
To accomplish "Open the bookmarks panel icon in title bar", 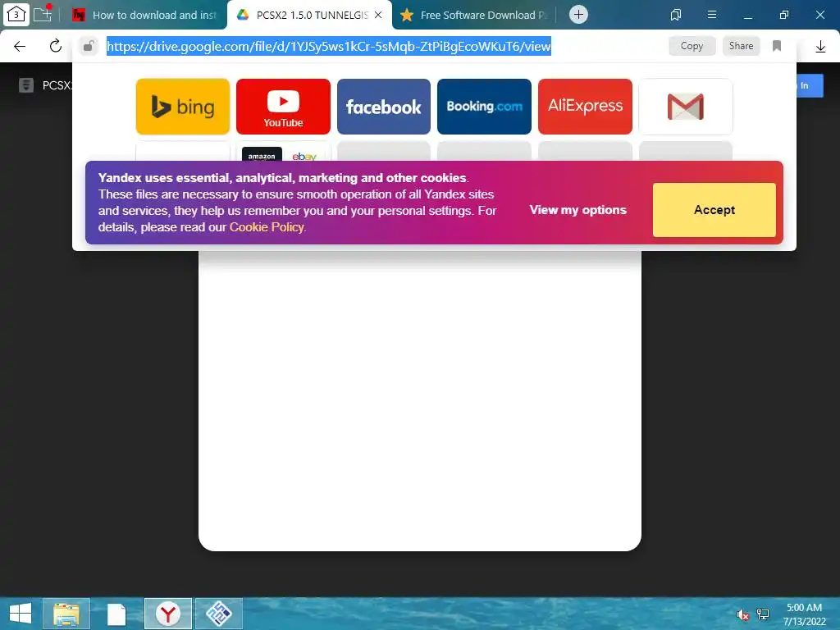I will [x=676, y=15].
